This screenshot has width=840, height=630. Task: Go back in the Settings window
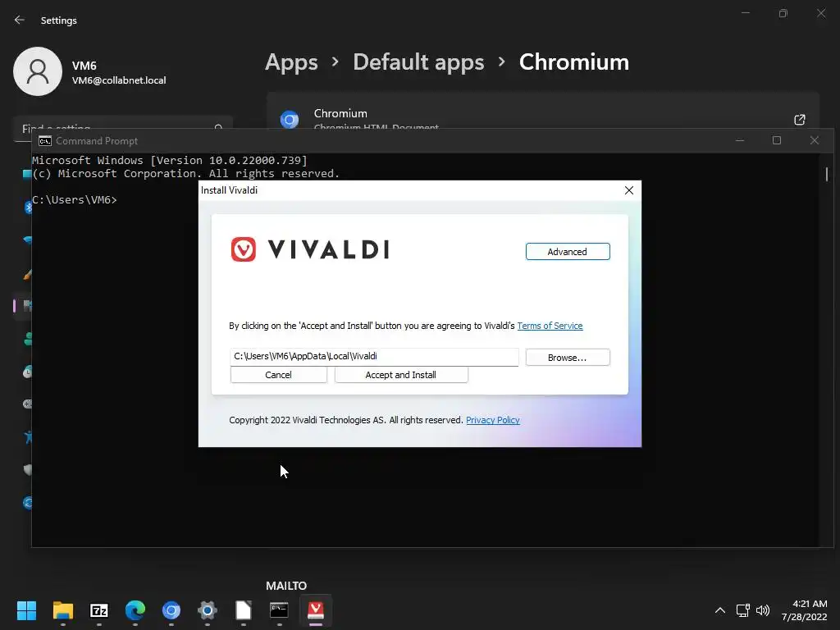pos(20,20)
